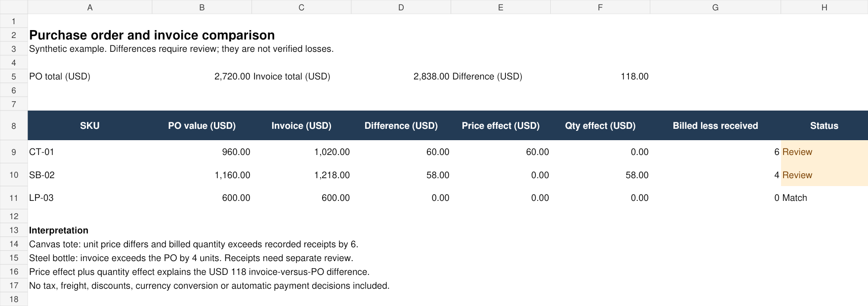This screenshot has width=868, height=306.
Task: Select the SB-02 SKU cell
Action: click(90, 175)
